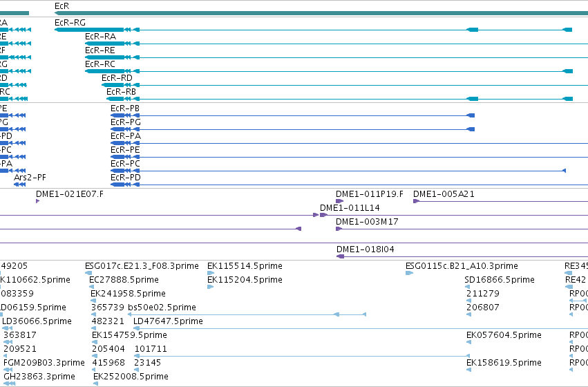Click the Ars2-PF protein label

point(30,178)
